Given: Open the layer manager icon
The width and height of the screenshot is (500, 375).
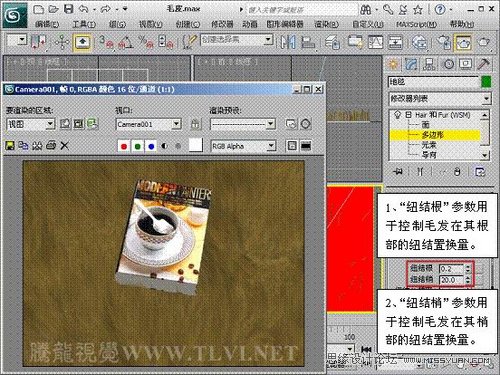Looking at the screenshot, I should pyautogui.click(x=332, y=42).
